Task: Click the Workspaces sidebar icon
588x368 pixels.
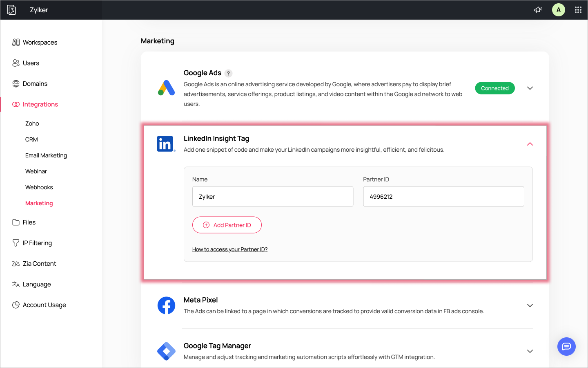Action: pyautogui.click(x=16, y=43)
